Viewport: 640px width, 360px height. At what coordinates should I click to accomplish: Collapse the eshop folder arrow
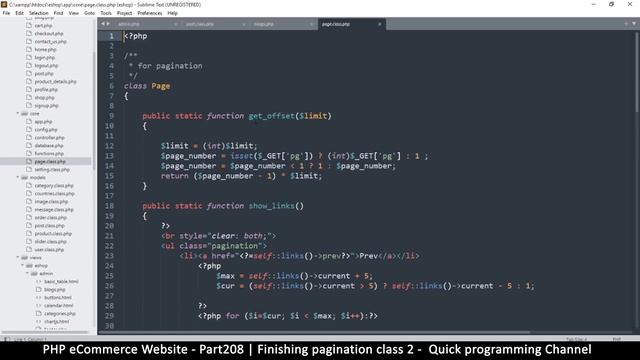click(23, 265)
